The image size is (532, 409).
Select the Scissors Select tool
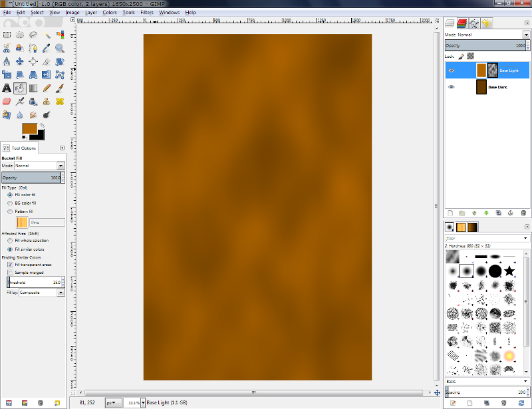(x=7, y=48)
